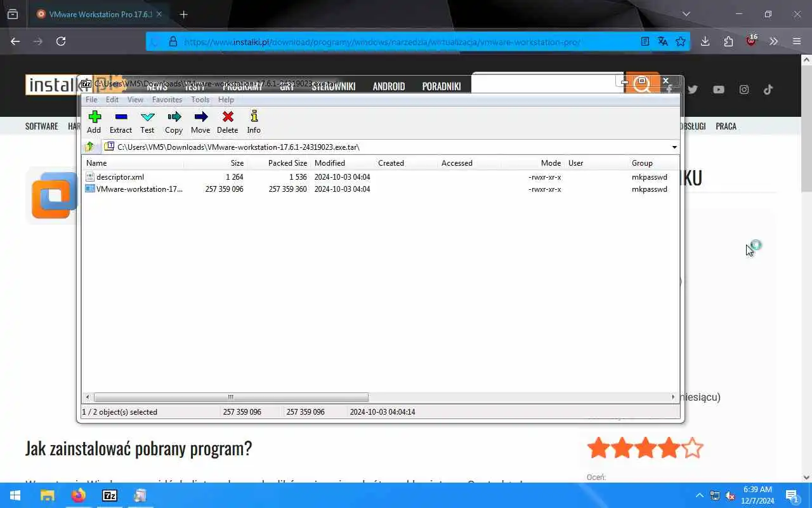Click the horizontal scrollbar left arrow
This screenshot has height=508, width=812.
[x=88, y=398]
